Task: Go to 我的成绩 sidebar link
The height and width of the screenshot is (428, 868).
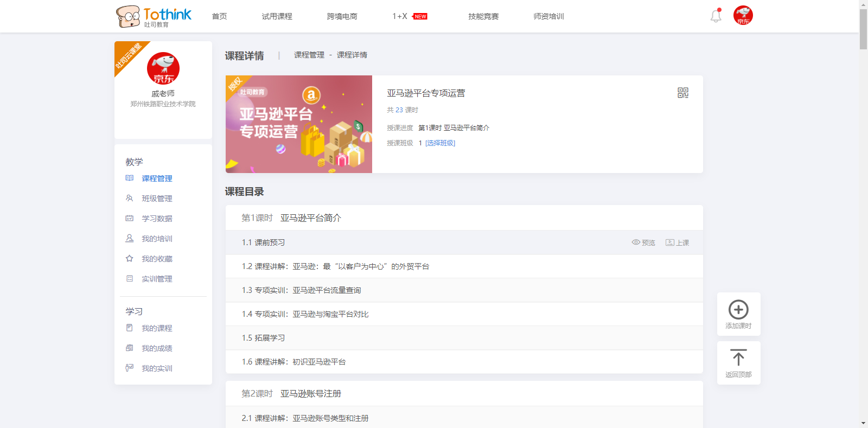Action: click(x=157, y=348)
